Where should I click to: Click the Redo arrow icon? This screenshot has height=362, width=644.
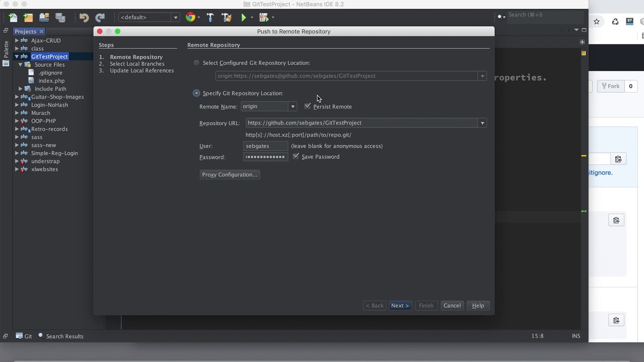coord(100,18)
